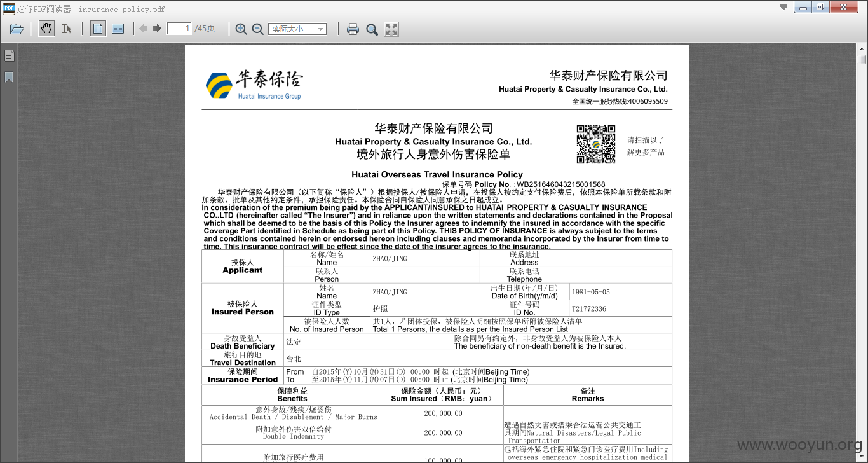
Task: Show the document outline sidebar panel
Action: 9,56
